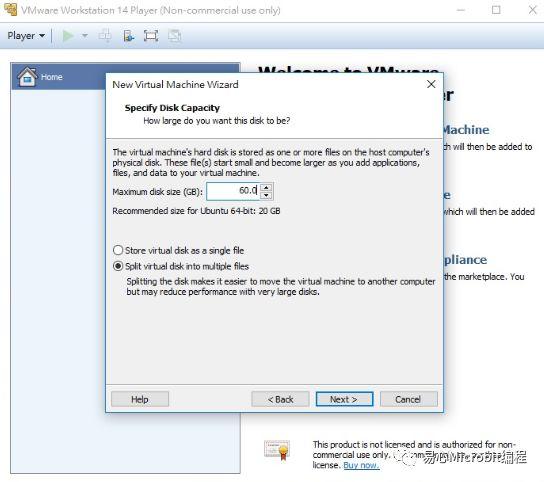The width and height of the screenshot is (544, 482).
Task: Enter full screen mode icon
Action: tap(151, 36)
